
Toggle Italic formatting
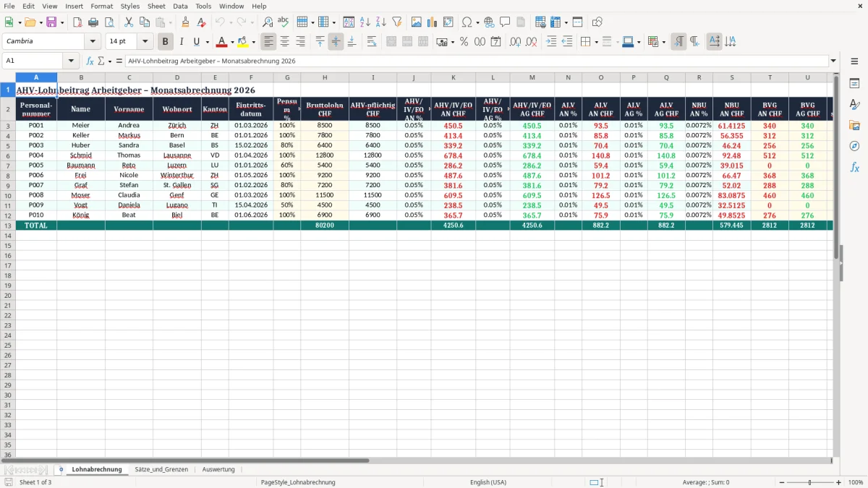pyautogui.click(x=182, y=42)
